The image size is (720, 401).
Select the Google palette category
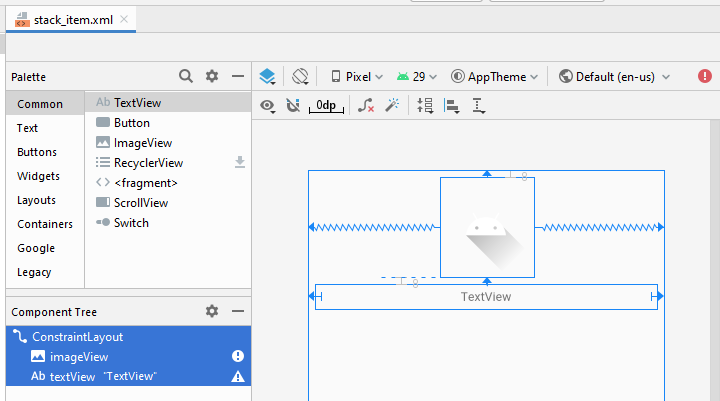45,248
